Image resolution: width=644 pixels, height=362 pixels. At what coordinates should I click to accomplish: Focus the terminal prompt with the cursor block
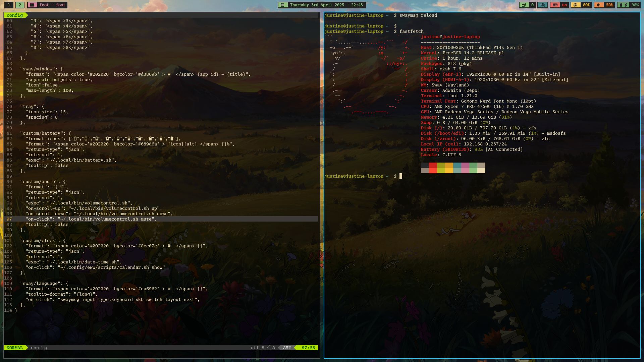coord(400,176)
